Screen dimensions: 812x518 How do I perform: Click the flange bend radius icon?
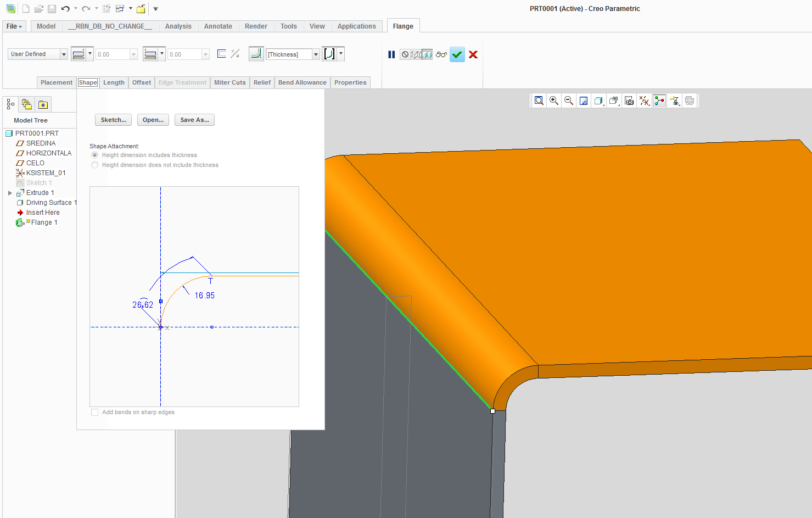(256, 53)
